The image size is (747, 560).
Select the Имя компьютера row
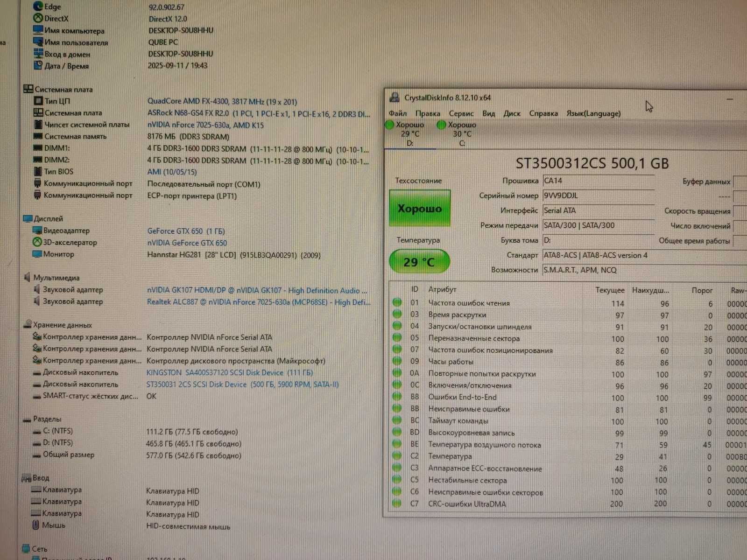(x=124, y=30)
